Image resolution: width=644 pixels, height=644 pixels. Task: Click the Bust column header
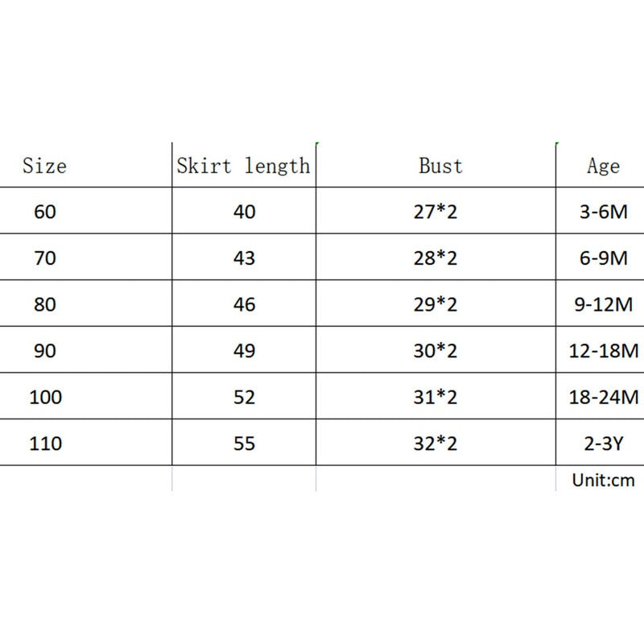coord(440,167)
